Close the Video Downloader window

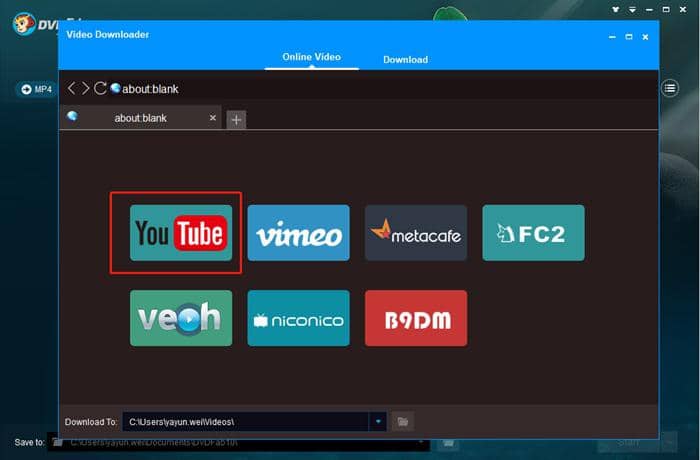coord(645,37)
